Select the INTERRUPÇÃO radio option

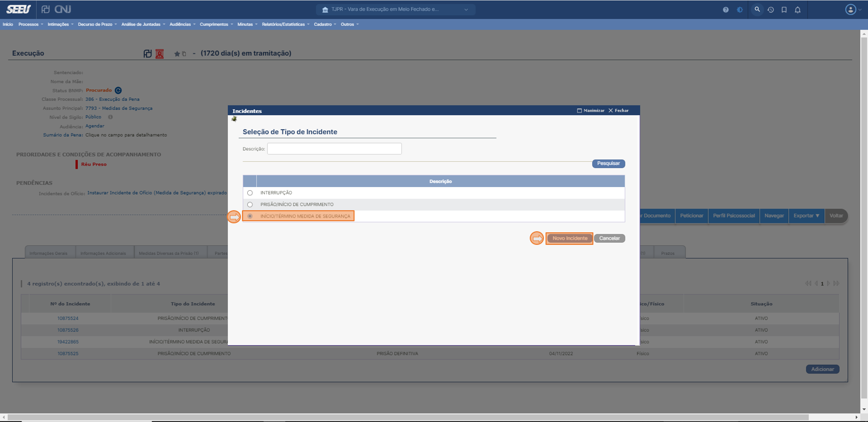coord(250,193)
